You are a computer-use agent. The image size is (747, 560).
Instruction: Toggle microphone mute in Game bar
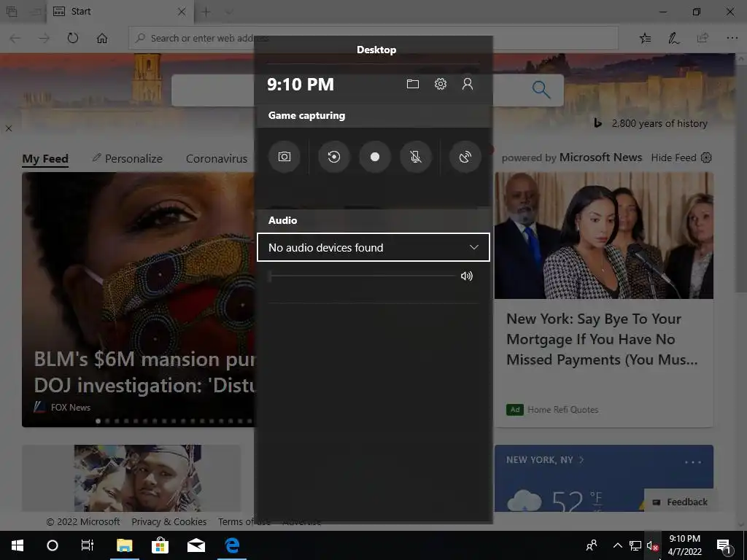tap(416, 157)
